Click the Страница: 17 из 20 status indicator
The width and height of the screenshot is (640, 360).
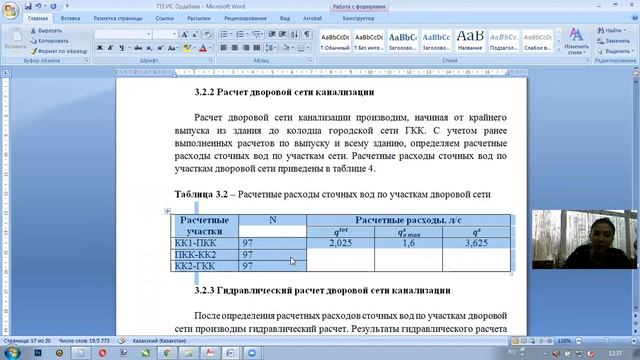pyautogui.click(x=27, y=341)
